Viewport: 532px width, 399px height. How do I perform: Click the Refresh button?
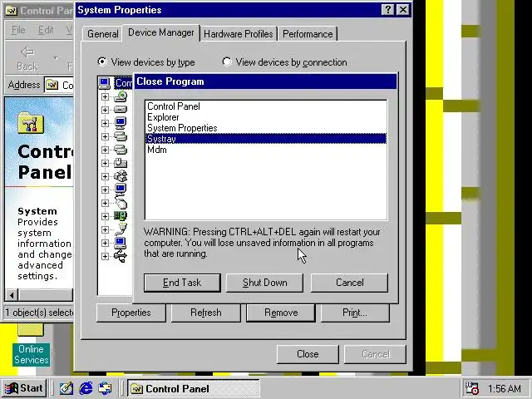pyautogui.click(x=205, y=313)
